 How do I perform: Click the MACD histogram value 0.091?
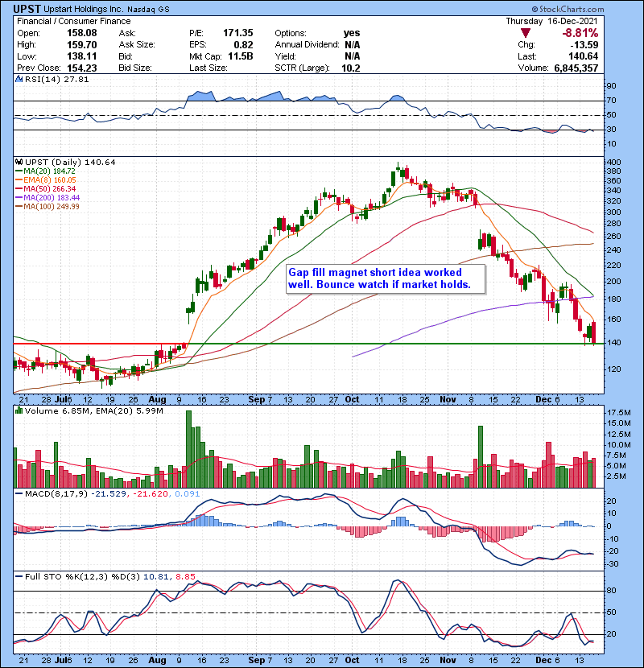(x=188, y=494)
